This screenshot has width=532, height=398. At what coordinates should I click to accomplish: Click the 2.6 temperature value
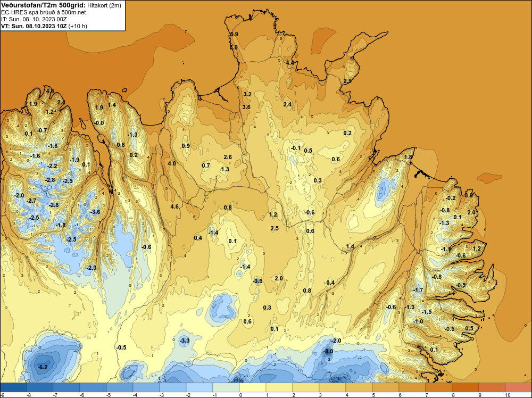[228, 157]
